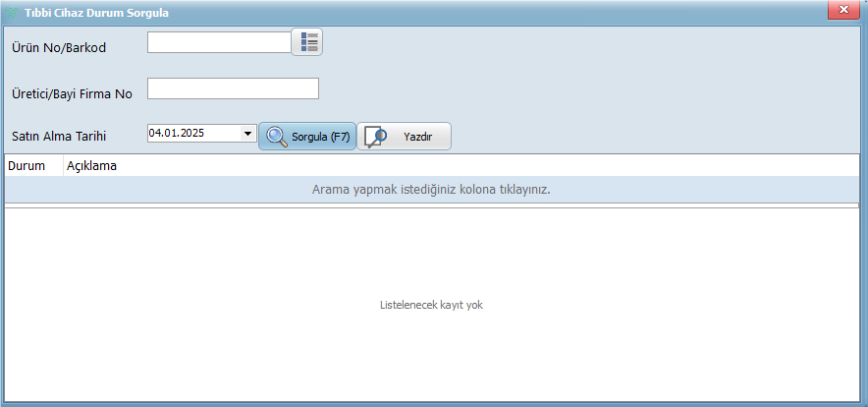
Task: Click the Ürün No/Barkod label
Action: tap(58, 47)
